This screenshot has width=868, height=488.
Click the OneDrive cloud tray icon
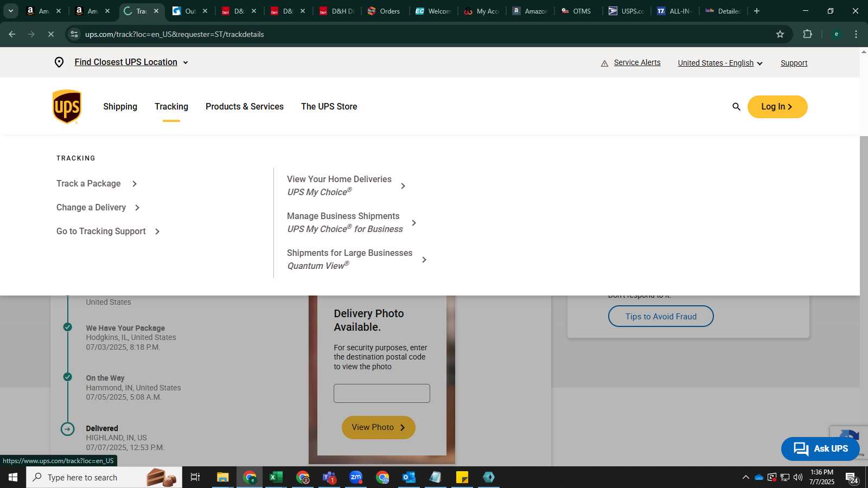click(759, 477)
